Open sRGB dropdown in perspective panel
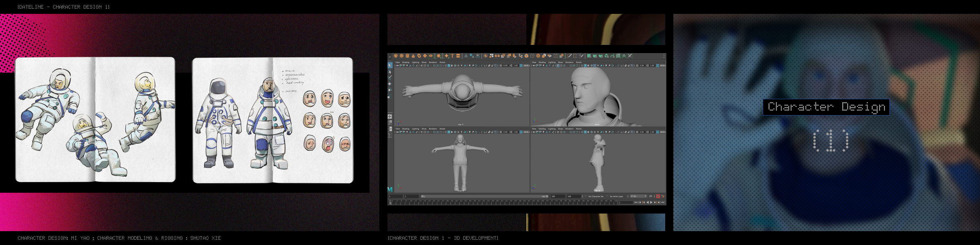The width and height of the screenshot is (980, 245). pos(662,65)
